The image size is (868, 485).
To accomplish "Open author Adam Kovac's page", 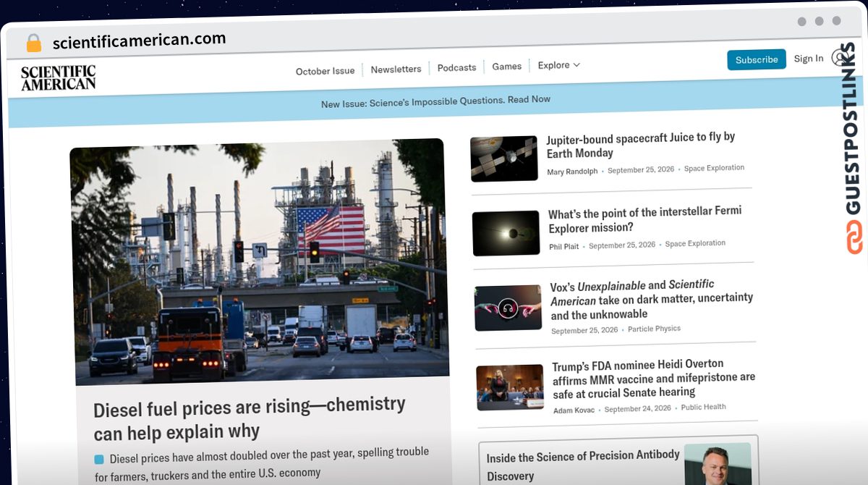I will tap(574, 410).
